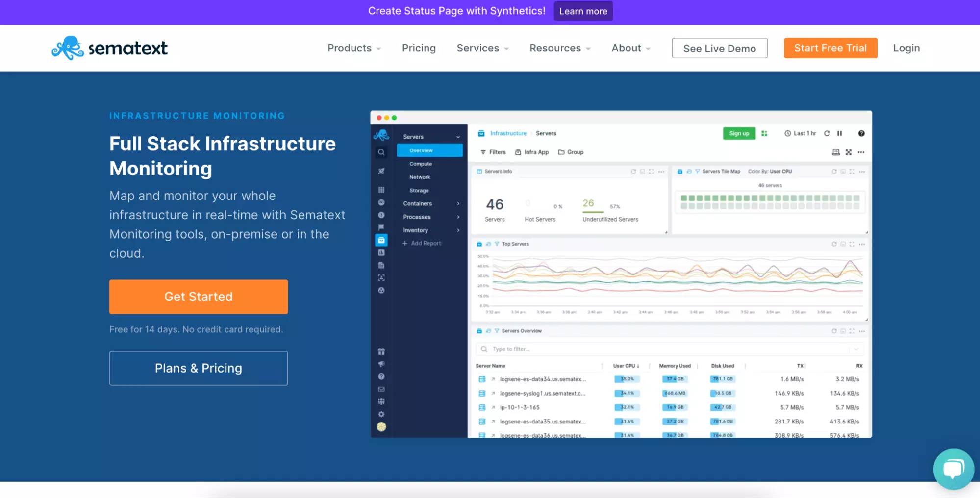This screenshot has width=980, height=498.
Task: Select Network in the Servers submenu
Action: click(420, 177)
